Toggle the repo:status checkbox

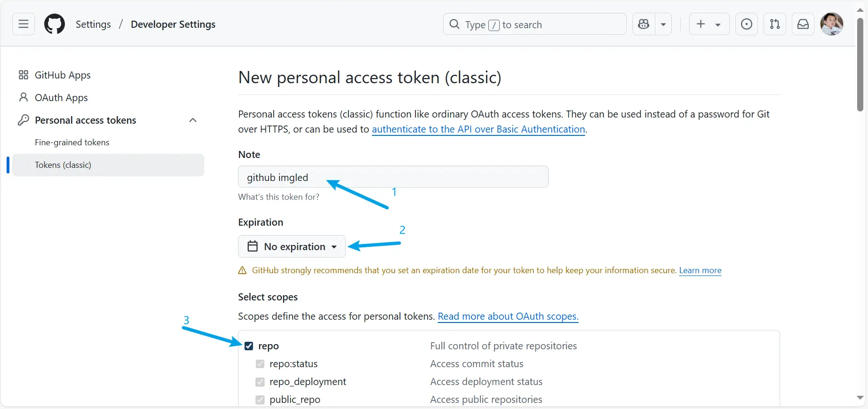point(260,364)
